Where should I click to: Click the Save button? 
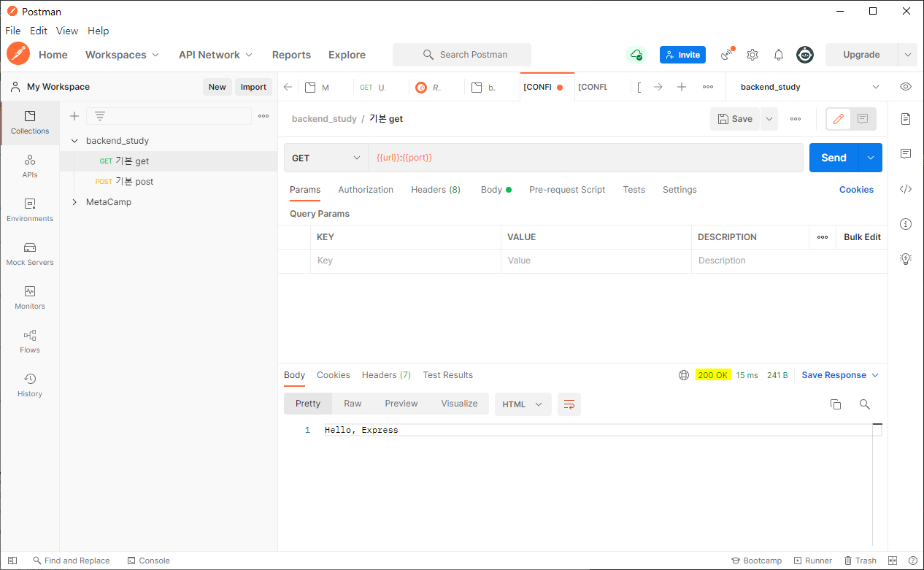point(735,119)
